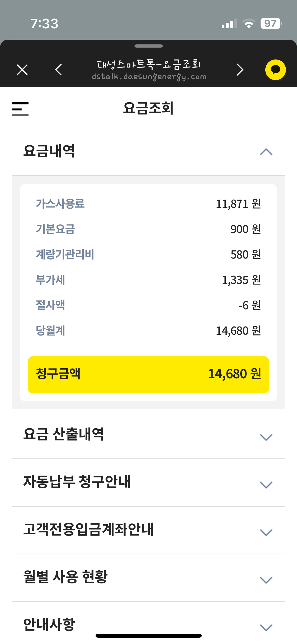Expand the 월별 사용 현황 section
297x644 pixels.
(266, 580)
